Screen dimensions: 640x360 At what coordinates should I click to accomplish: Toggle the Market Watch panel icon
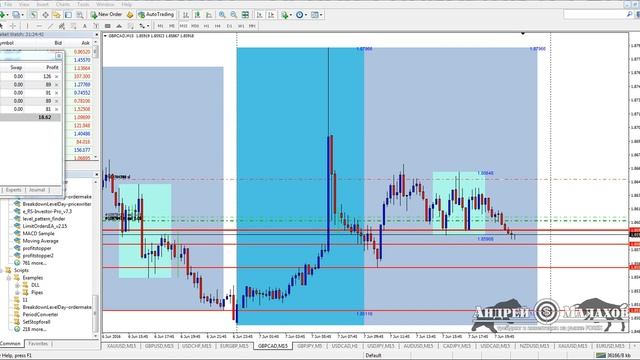33,15
